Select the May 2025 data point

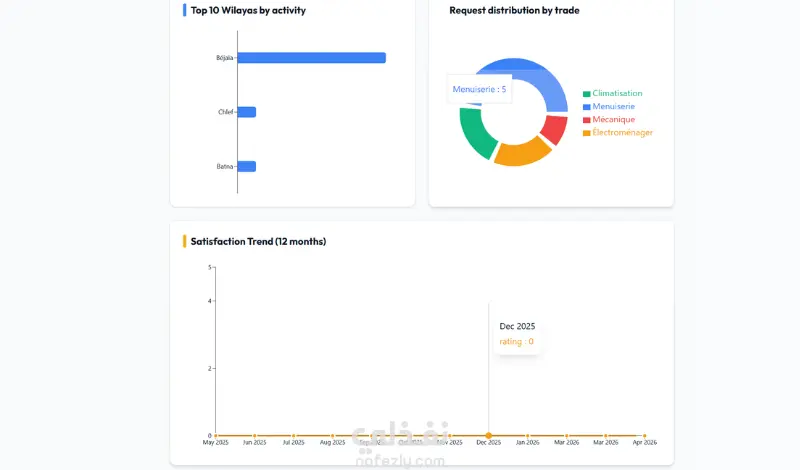pos(216,436)
